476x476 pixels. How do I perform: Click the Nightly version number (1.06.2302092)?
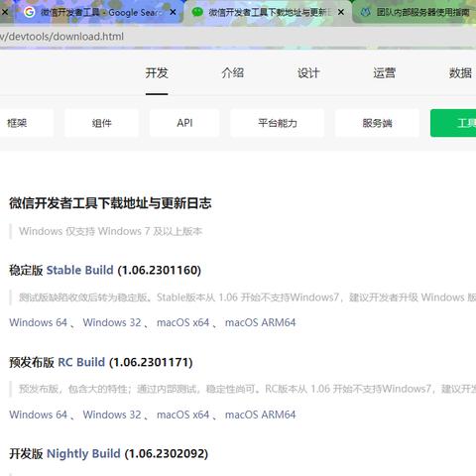click(167, 453)
